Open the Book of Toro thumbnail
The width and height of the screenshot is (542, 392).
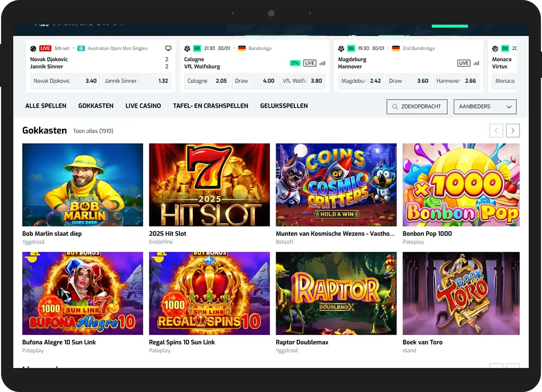[461, 293]
